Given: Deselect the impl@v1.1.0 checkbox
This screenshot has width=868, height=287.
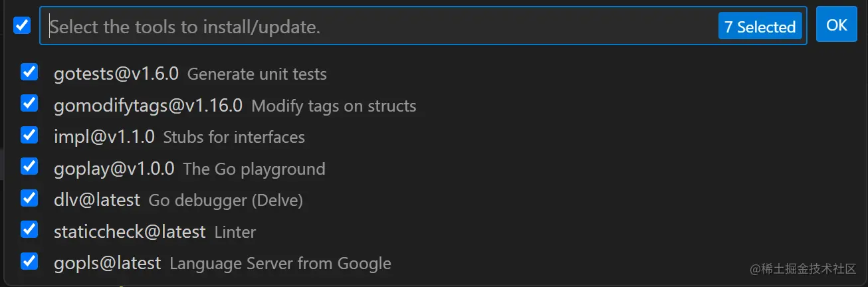Looking at the screenshot, I should click(x=29, y=135).
